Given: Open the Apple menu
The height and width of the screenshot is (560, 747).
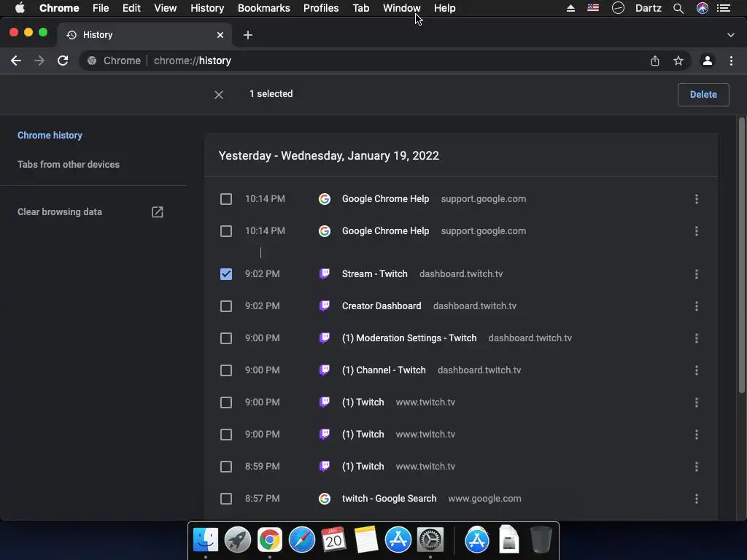Looking at the screenshot, I should pos(20,8).
